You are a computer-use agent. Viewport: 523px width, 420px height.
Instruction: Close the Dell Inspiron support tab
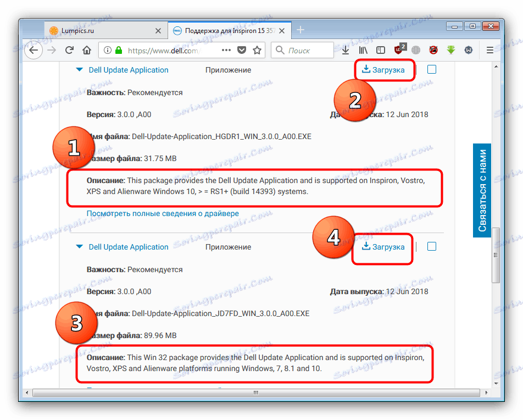click(282, 31)
